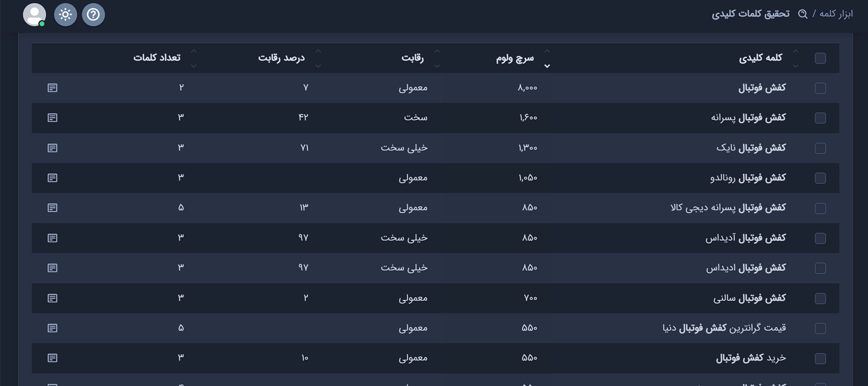The width and height of the screenshot is (868, 386).
Task: Click the search magnifier icon
Action: [803, 14]
